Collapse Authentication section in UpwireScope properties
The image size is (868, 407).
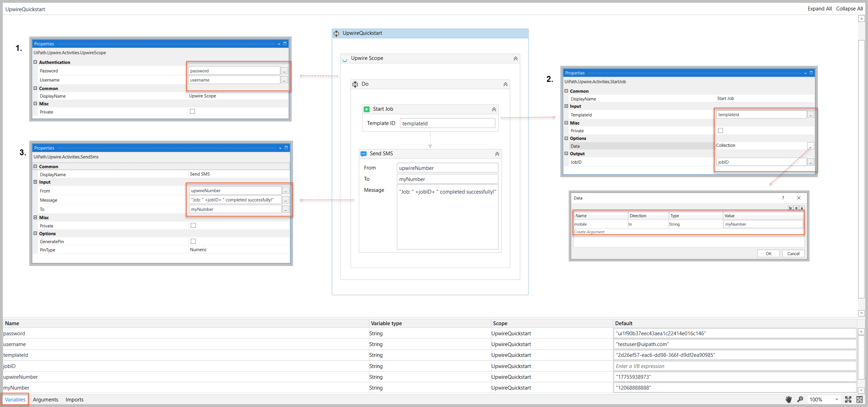pyautogui.click(x=35, y=62)
